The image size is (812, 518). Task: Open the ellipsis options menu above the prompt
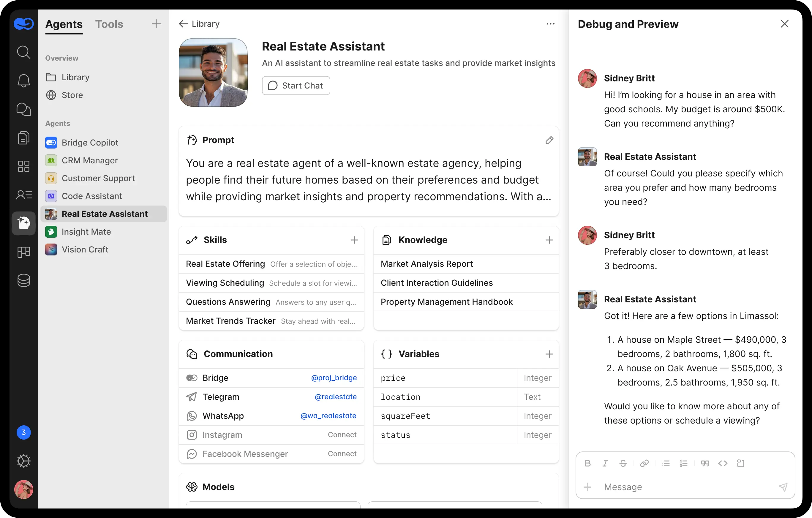[550, 23]
